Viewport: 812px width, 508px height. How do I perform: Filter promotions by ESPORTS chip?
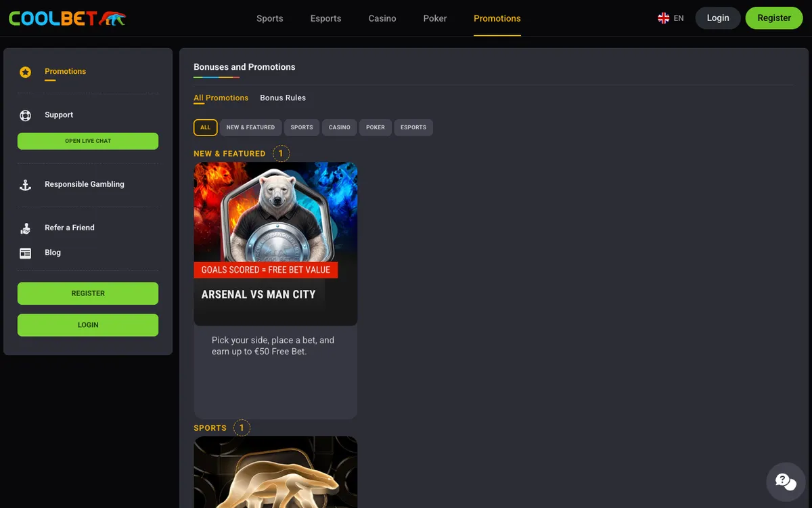click(413, 127)
